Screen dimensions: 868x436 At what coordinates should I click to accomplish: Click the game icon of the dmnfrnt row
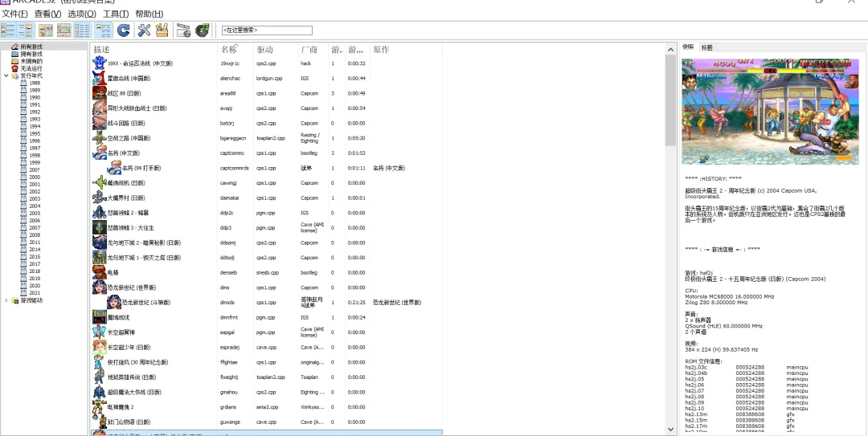(x=100, y=317)
